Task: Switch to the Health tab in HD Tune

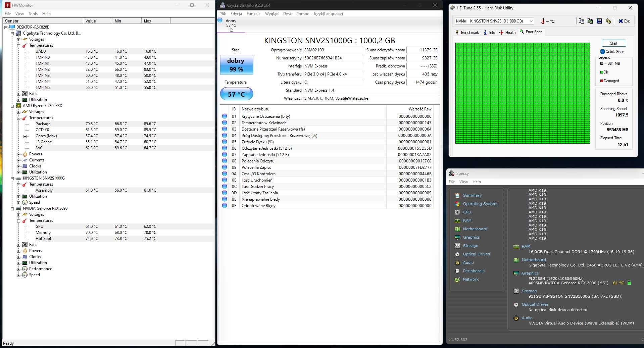Action: click(x=507, y=32)
